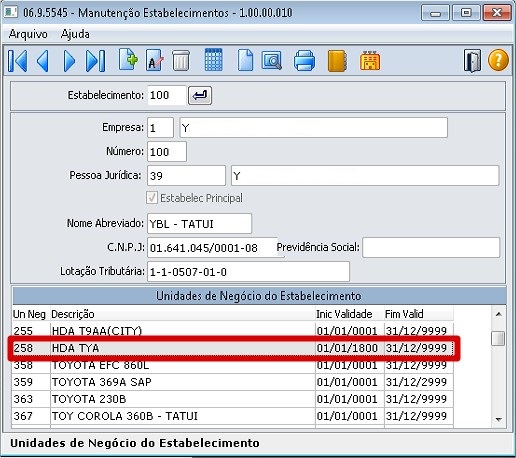
Task: Click the Lotação Tributária field
Action: tap(248, 271)
